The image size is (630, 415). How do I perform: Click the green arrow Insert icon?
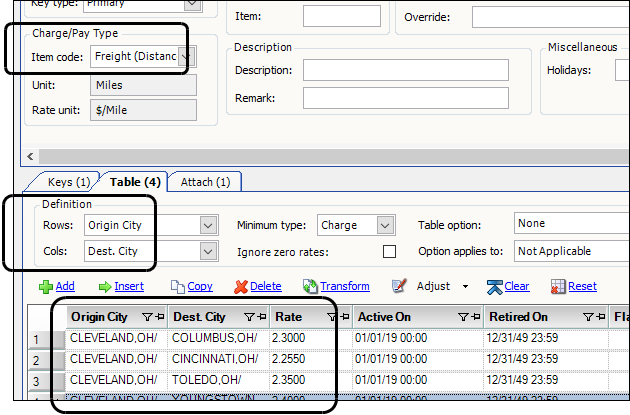tap(105, 287)
